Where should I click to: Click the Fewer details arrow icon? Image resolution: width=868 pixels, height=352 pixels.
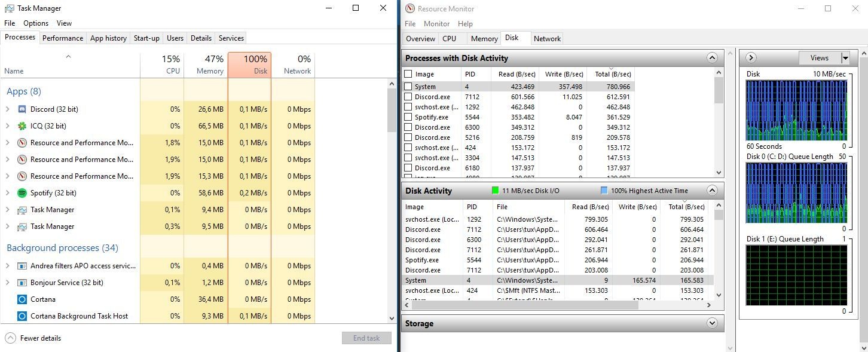pyautogui.click(x=10, y=338)
